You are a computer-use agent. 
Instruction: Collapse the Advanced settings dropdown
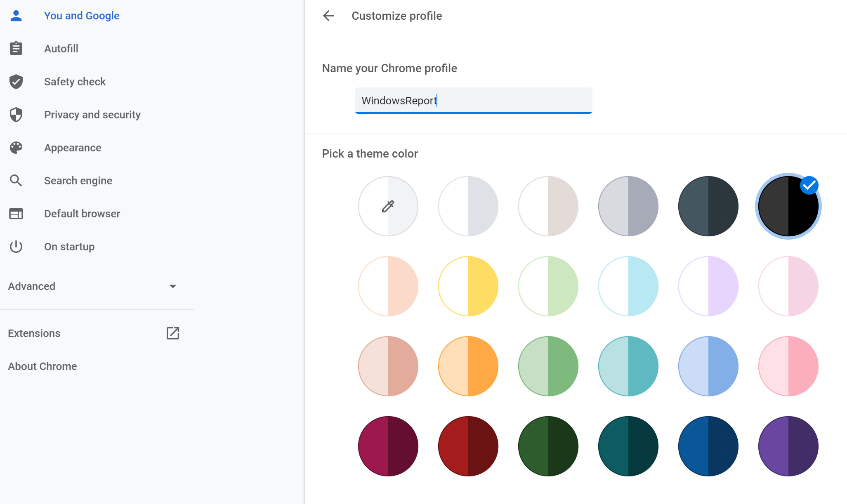(x=173, y=286)
